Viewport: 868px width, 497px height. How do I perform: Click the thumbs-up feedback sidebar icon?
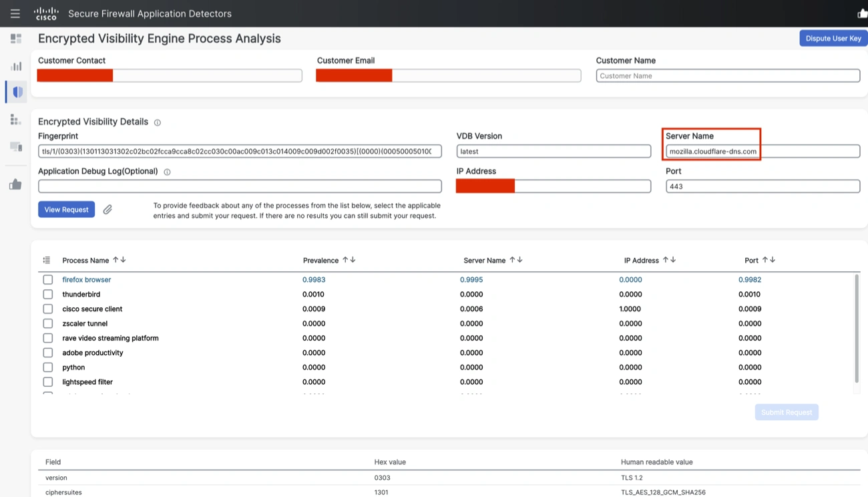point(15,176)
